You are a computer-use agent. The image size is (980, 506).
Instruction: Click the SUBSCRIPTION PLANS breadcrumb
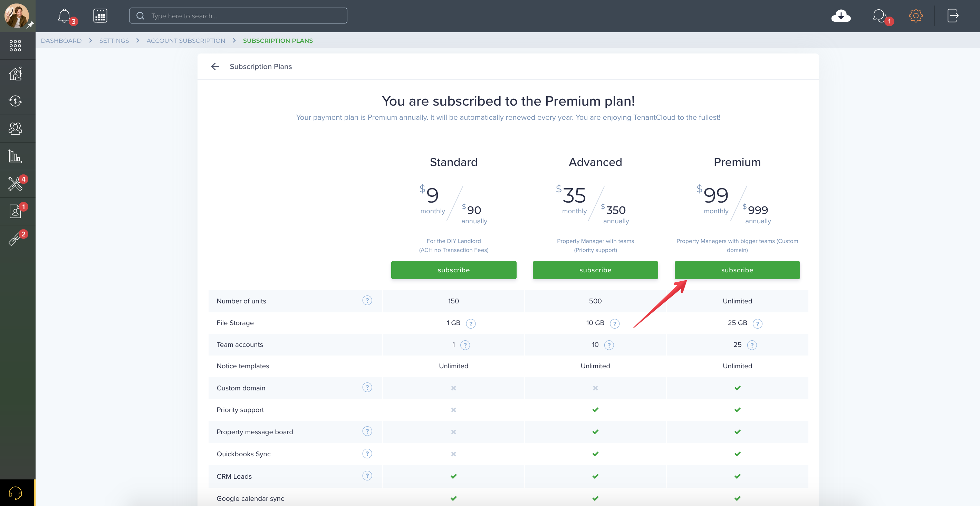click(278, 41)
